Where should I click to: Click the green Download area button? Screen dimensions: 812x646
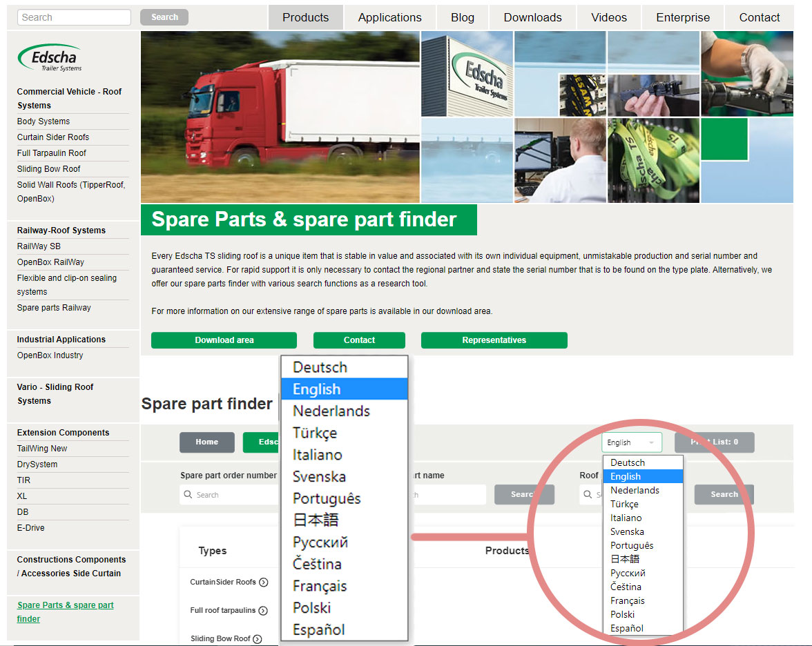point(224,340)
